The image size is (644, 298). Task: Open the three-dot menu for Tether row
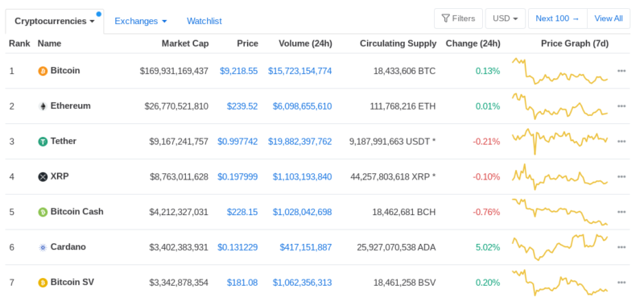[x=621, y=142]
